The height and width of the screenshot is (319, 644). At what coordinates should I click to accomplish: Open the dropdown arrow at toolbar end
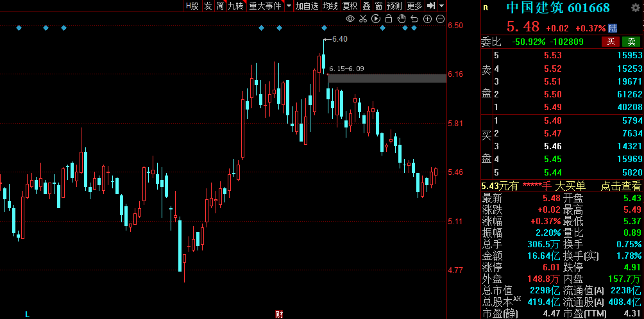coord(441,6)
